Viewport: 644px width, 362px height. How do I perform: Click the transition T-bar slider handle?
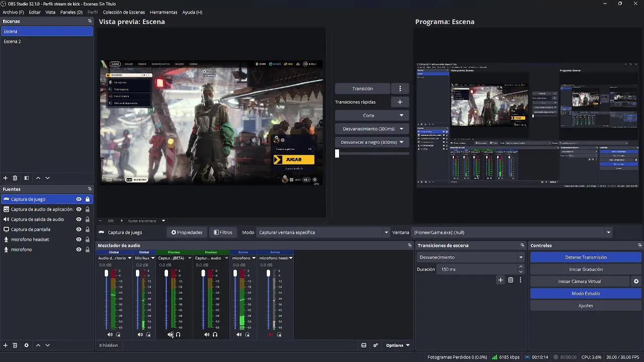[x=337, y=154]
